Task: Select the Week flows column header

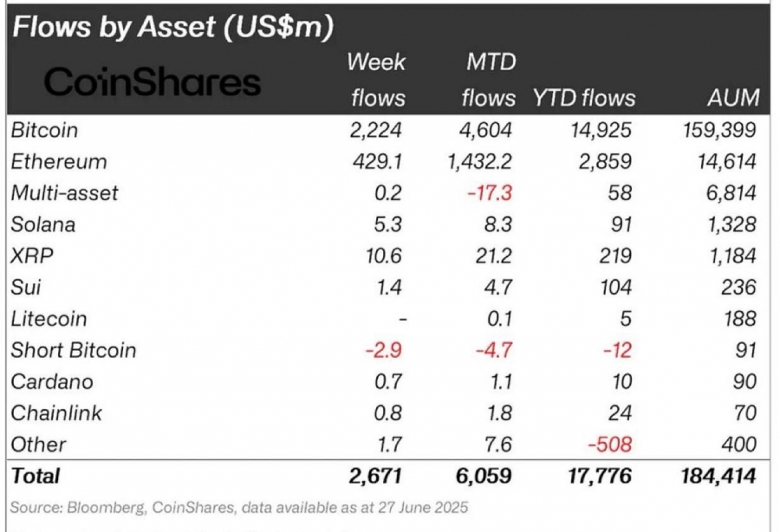Action: pyautogui.click(x=377, y=80)
